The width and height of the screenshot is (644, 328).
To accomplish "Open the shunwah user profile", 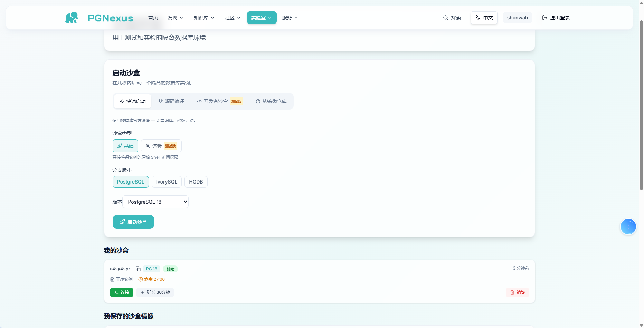I will (518, 18).
